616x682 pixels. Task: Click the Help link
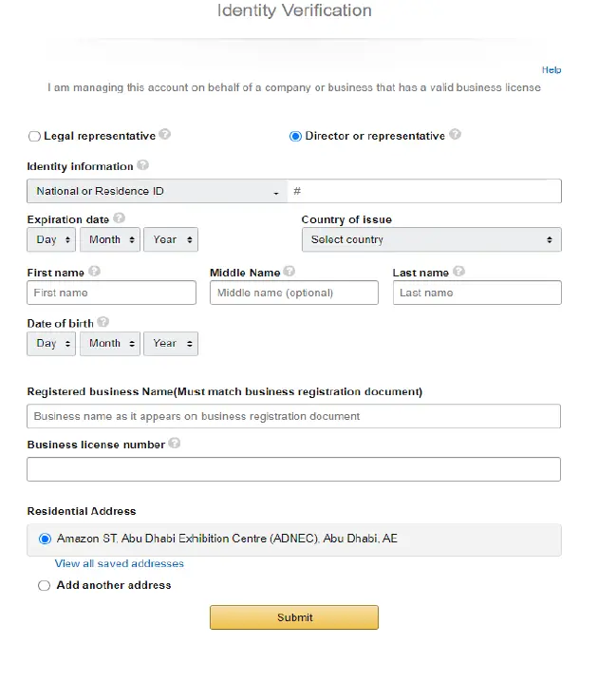(x=551, y=69)
